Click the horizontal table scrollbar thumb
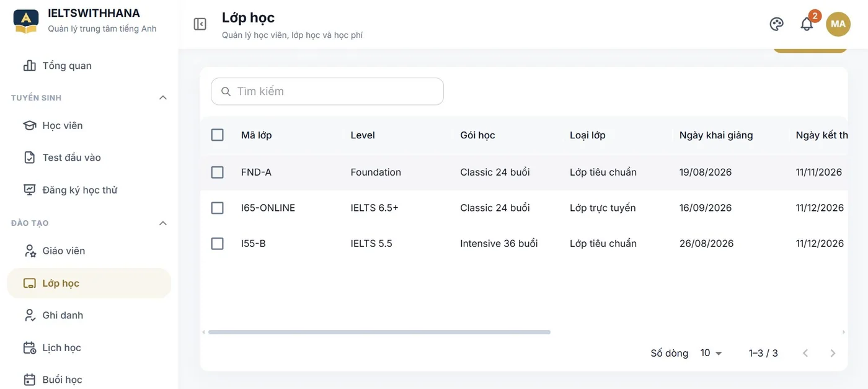Viewport: 868px width, 389px height. click(x=379, y=332)
